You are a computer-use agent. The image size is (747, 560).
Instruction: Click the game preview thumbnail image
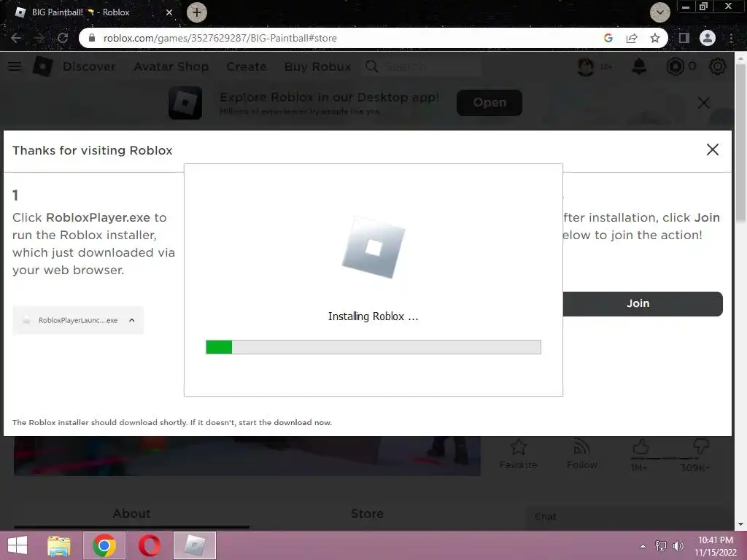tap(247, 456)
